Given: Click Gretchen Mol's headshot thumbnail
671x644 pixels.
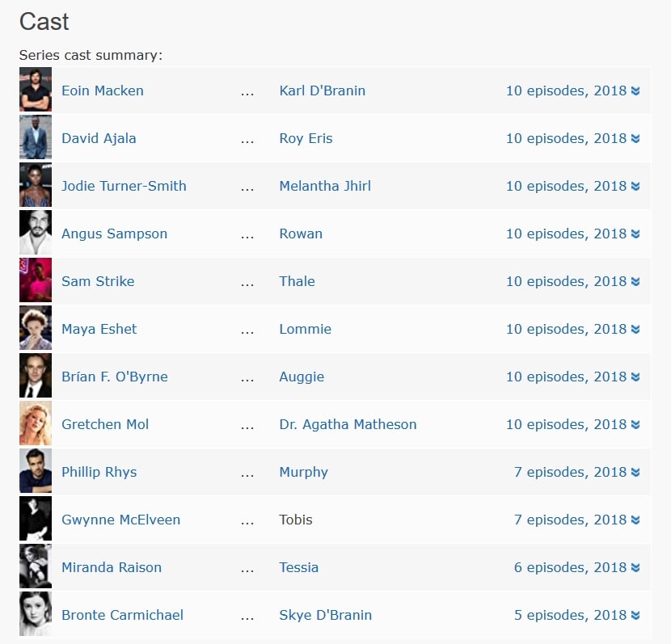Looking at the screenshot, I should pos(36,423).
